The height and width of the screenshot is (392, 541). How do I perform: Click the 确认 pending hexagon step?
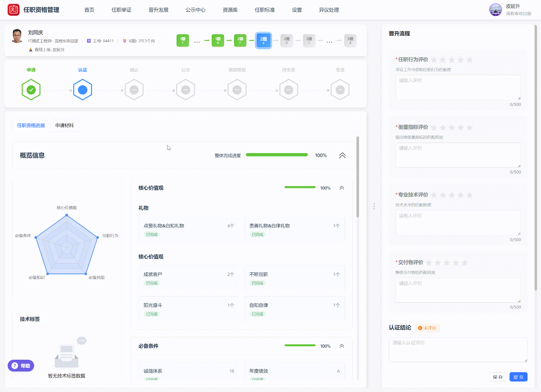(x=134, y=90)
